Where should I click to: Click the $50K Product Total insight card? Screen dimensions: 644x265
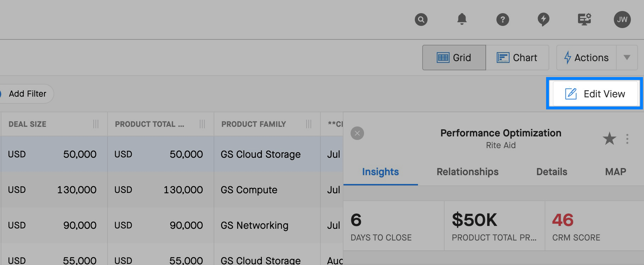coord(495,226)
